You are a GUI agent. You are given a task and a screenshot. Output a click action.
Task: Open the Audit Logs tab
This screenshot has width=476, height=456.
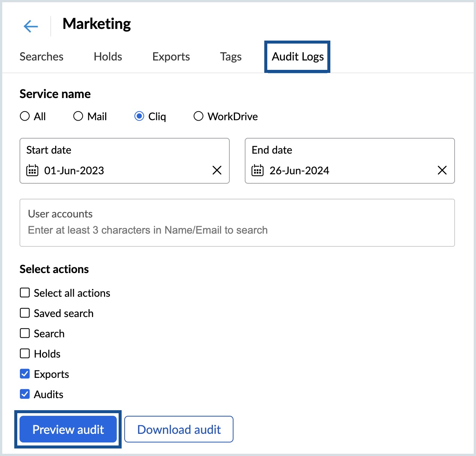pyautogui.click(x=298, y=57)
